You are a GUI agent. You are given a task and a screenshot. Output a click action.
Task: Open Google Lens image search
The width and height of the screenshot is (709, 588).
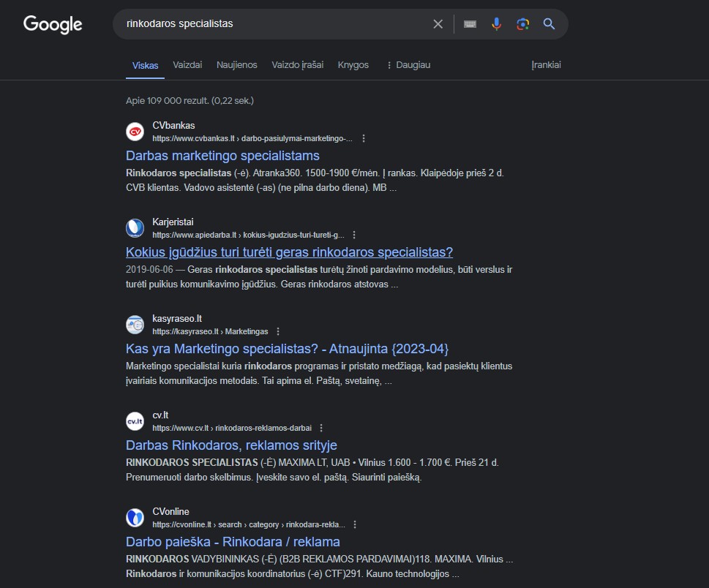pos(522,24)
